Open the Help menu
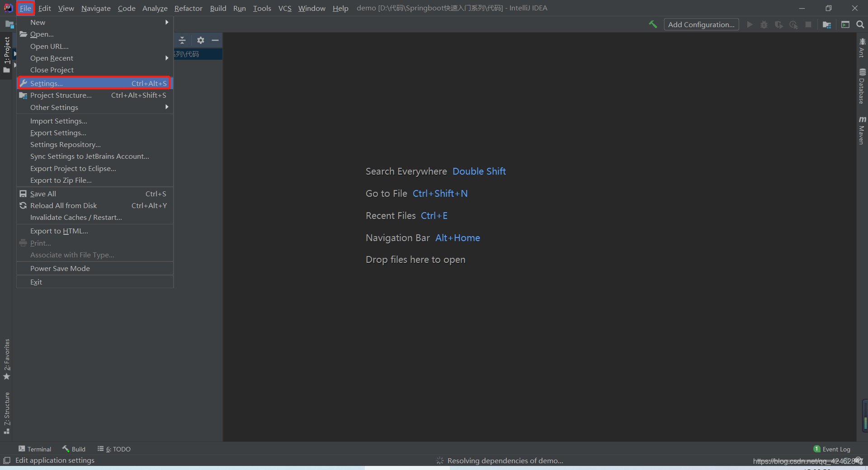The height and width of the screenshot is (470, 868). point(340,8)
